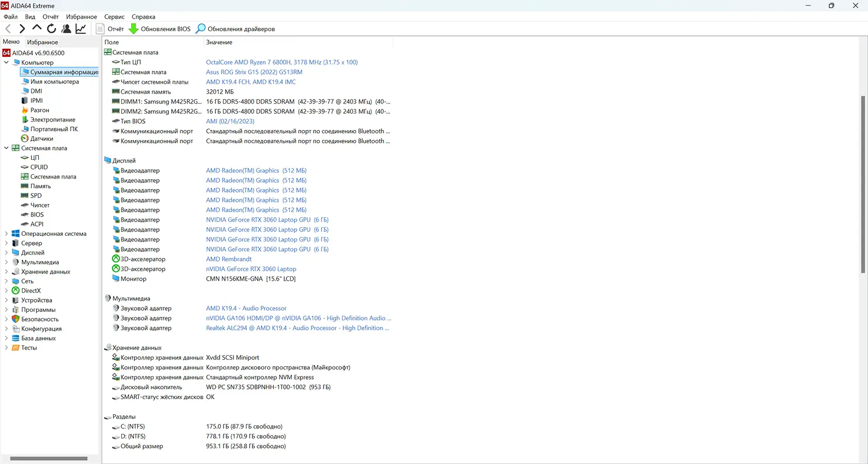Click the Back navigation arrow in toolbar

coord(8,28)
